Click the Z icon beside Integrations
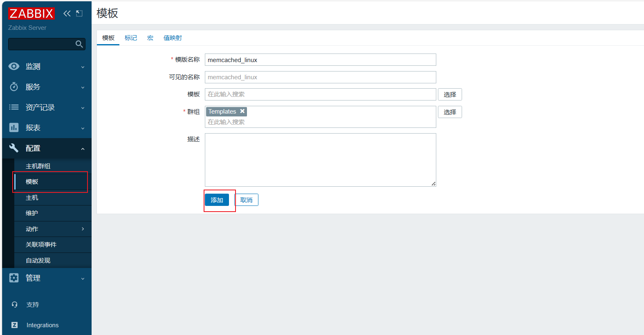Screen dimensions: 644x335 15,325
